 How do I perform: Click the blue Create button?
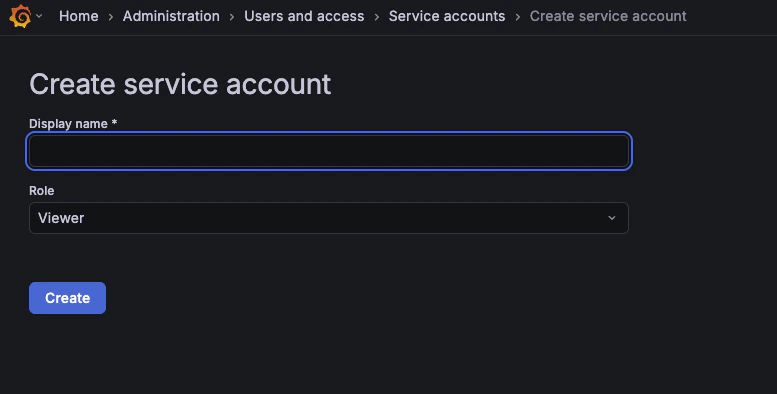[67, 298]
